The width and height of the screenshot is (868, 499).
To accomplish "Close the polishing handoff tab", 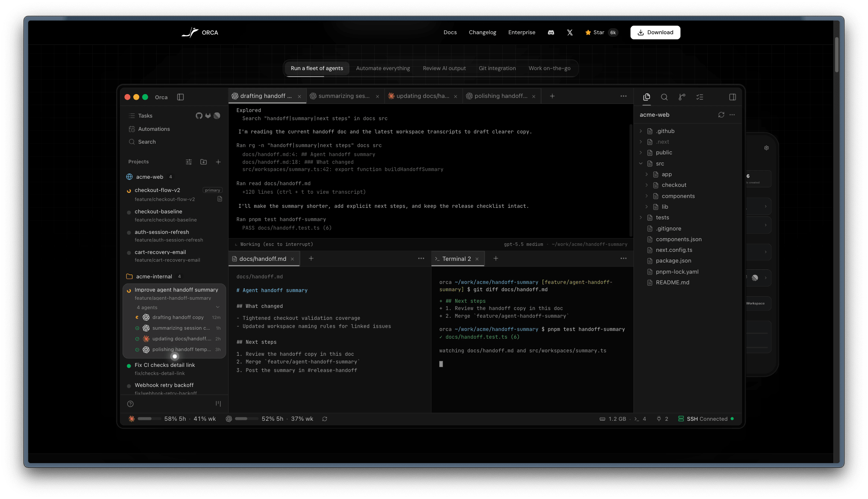I will point(534,97).
